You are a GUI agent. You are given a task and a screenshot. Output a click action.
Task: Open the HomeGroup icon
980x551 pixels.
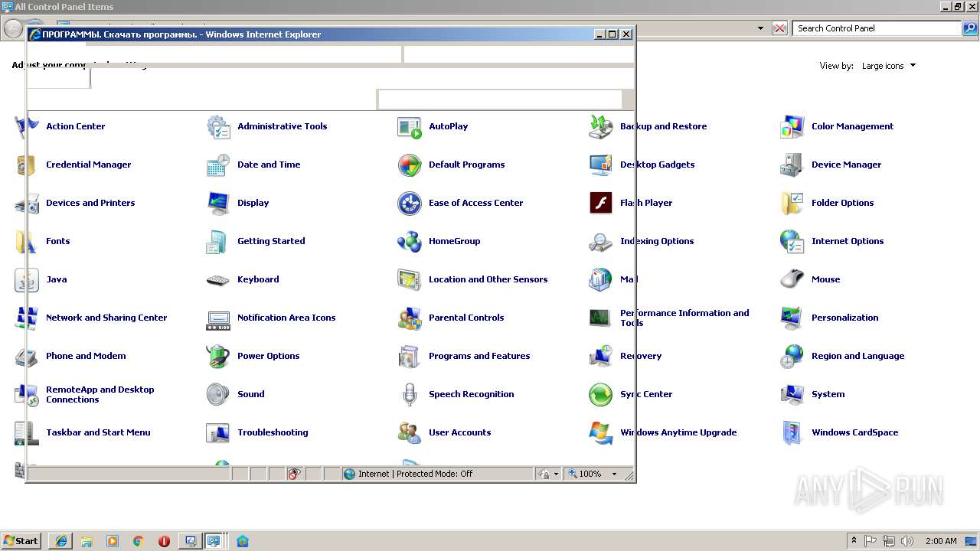[410, 241]
